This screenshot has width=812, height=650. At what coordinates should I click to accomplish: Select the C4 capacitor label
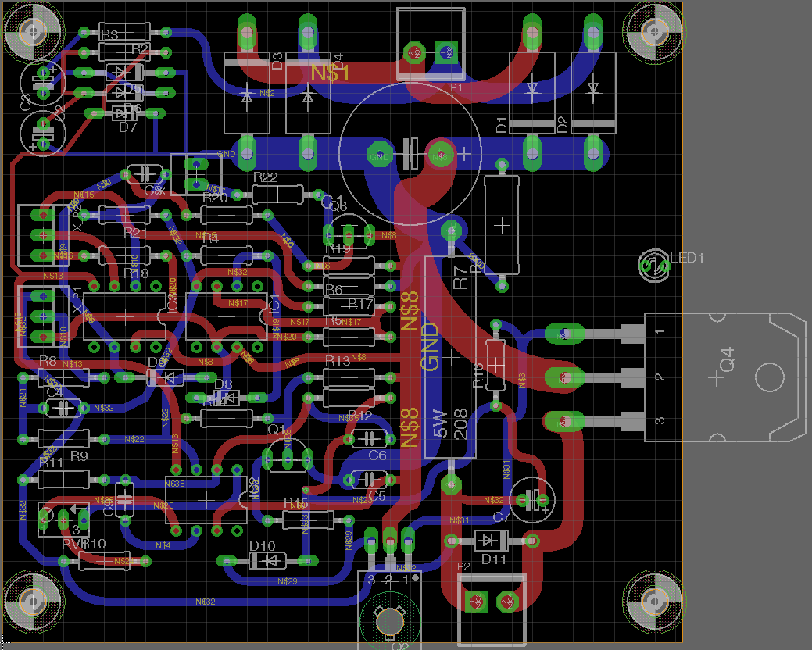point(55,392)
